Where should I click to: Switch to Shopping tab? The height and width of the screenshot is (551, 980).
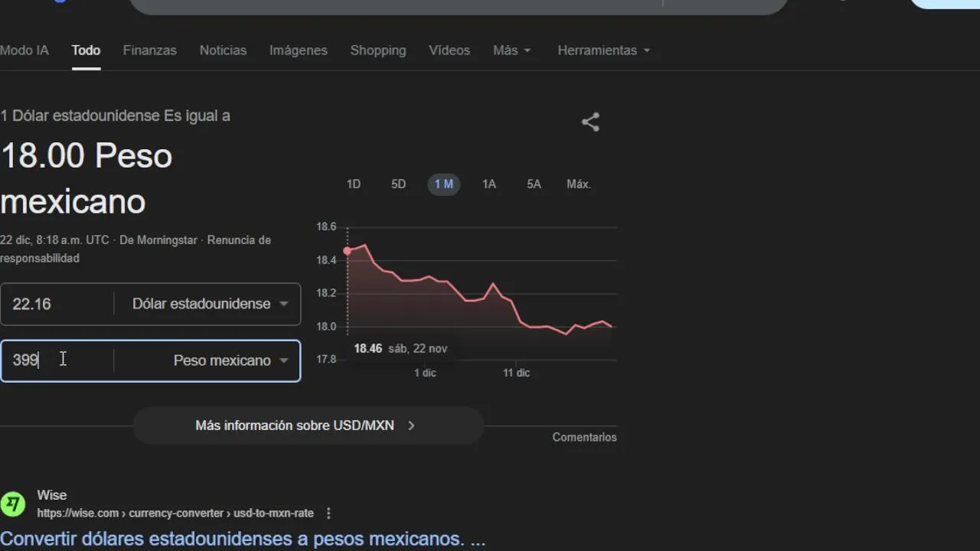pos(378,51)
